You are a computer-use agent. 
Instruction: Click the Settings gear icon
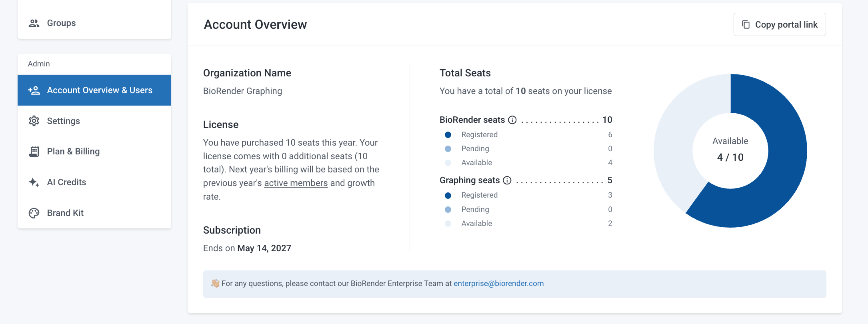point(34,121)
